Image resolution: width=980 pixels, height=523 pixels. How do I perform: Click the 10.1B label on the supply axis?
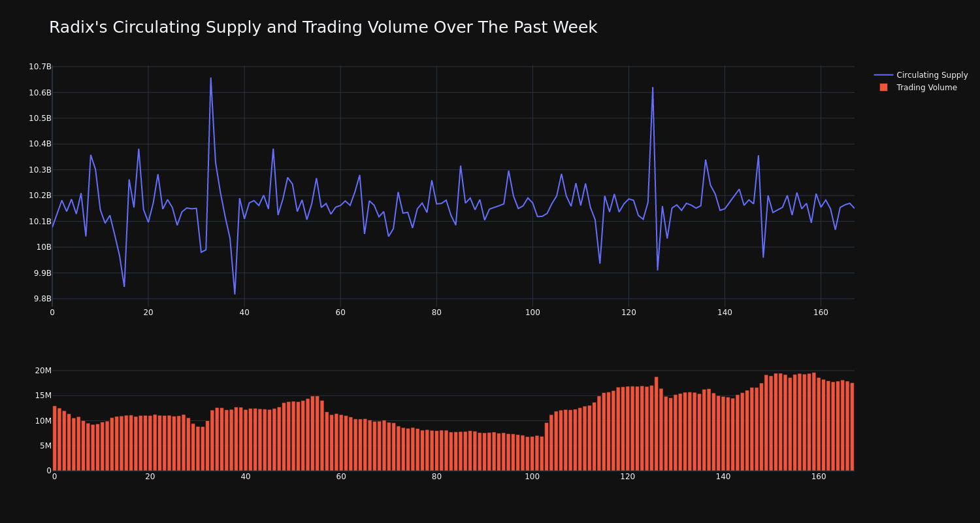(x=40, y=221)
